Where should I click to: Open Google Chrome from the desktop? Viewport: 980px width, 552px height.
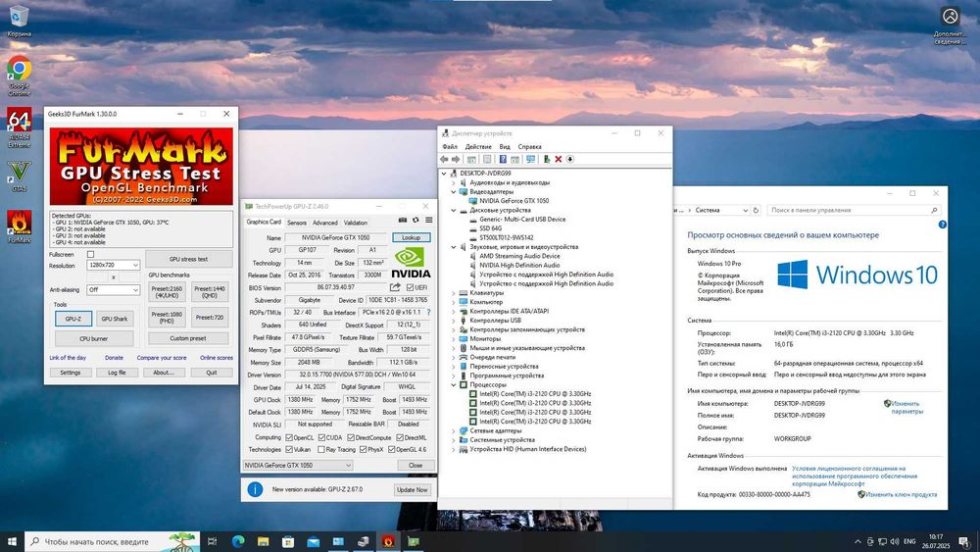coord(20,75)
